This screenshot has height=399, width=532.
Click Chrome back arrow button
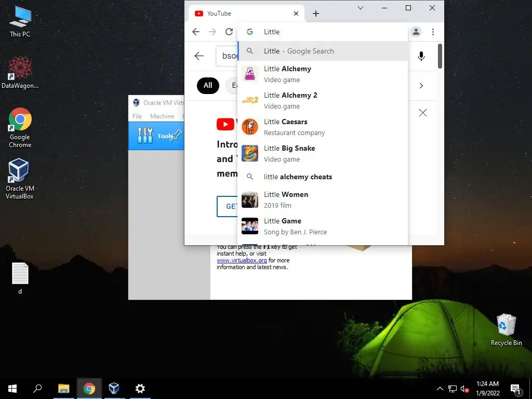click(x=196, y=32)
